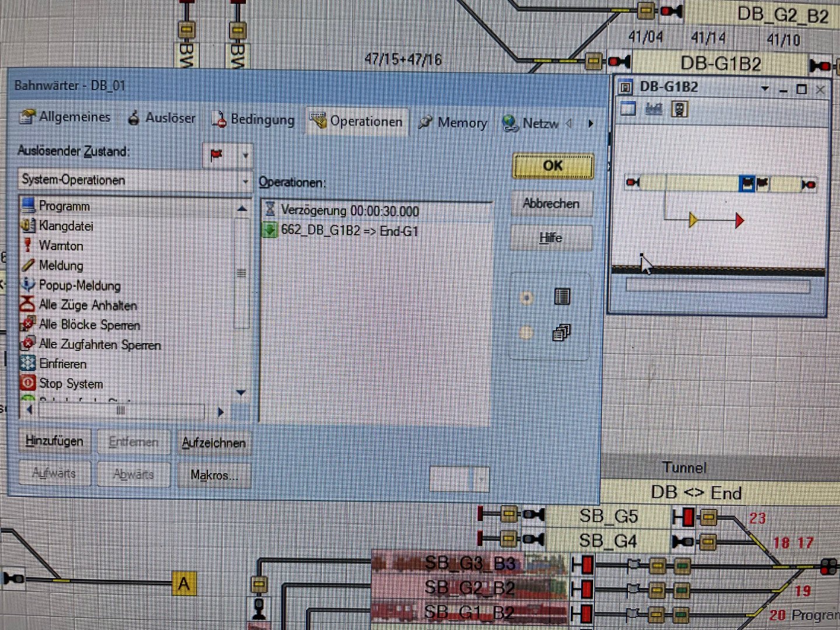Open the DB-G1B2 window title dropdown arrow
Screen dimensions: 840x630
[x=765, y=89]
